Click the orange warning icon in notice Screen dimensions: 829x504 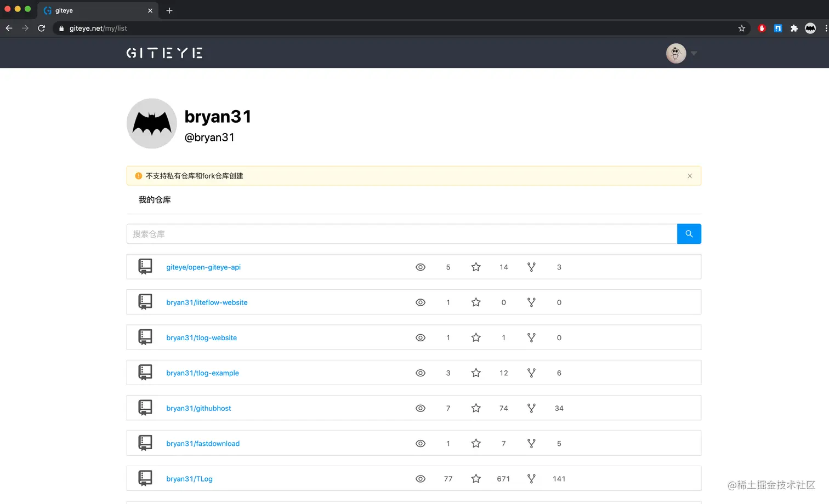139,176
